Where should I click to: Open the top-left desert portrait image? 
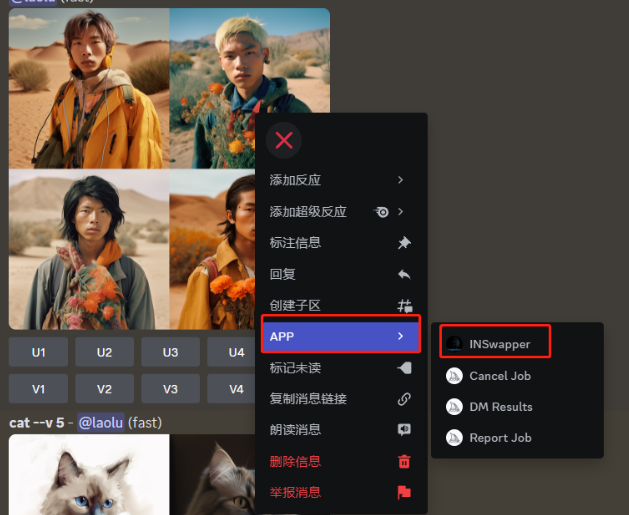point(89,88)
